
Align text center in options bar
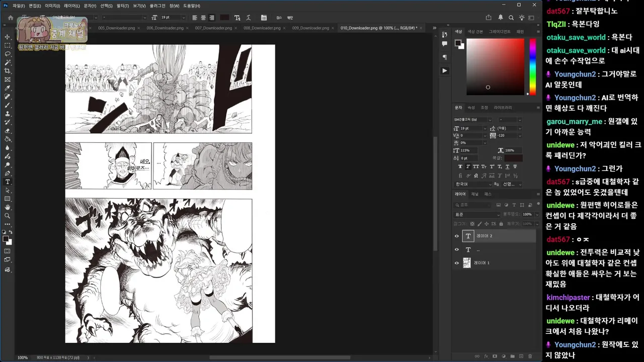(203, 18)
